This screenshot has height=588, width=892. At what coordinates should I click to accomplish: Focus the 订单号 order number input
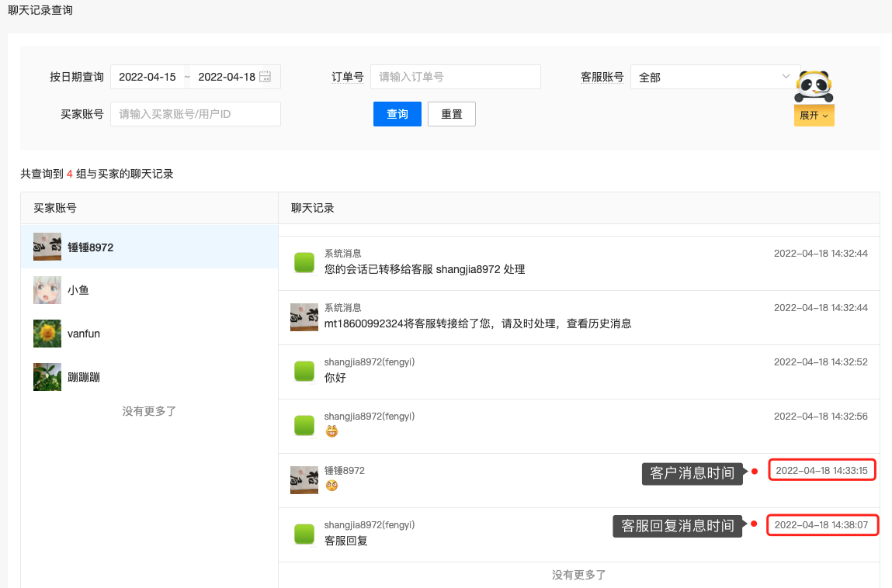455,77
